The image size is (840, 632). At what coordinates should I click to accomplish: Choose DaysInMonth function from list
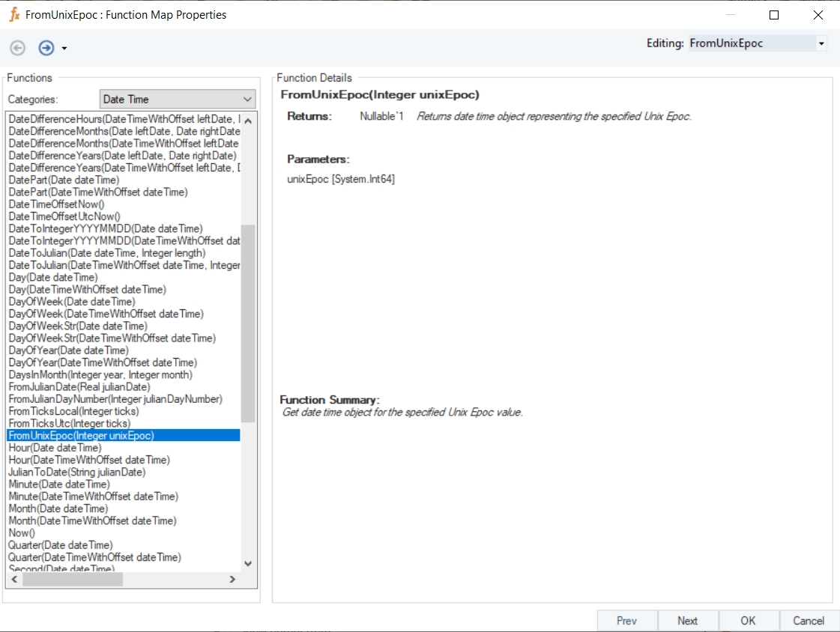tap(100, 374)
